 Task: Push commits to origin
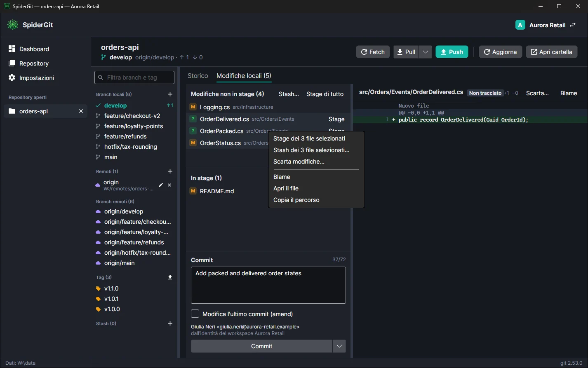coord(452,52)
